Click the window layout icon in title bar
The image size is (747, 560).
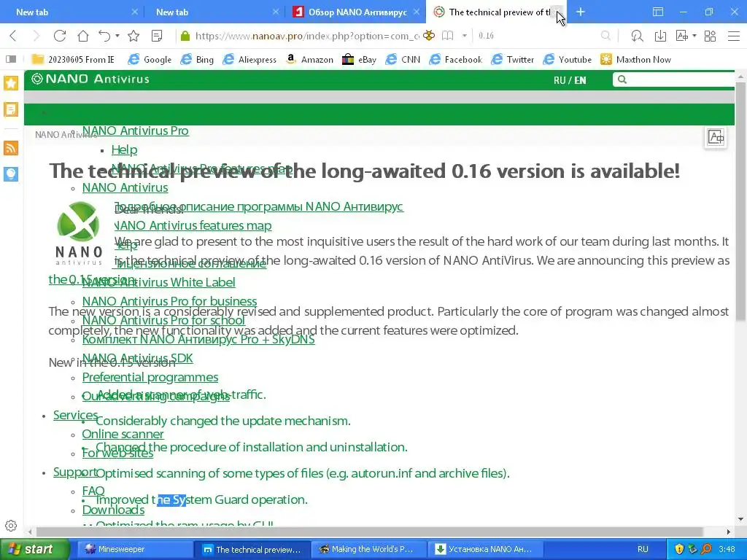coord(658,12)
